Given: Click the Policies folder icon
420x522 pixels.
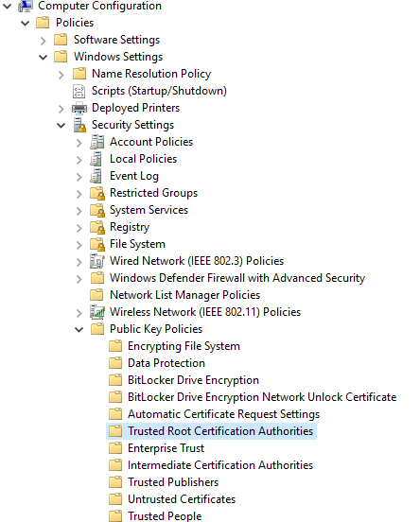Looking at the screenshot, I should coord(43,23).
